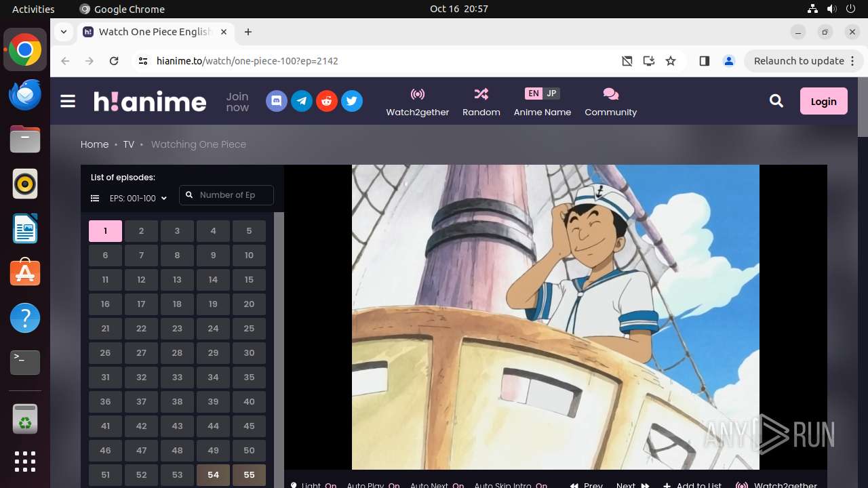Focus the Number of Ep search field
Image resolution: width=868 pixels, height=488 pixels.
226,195
